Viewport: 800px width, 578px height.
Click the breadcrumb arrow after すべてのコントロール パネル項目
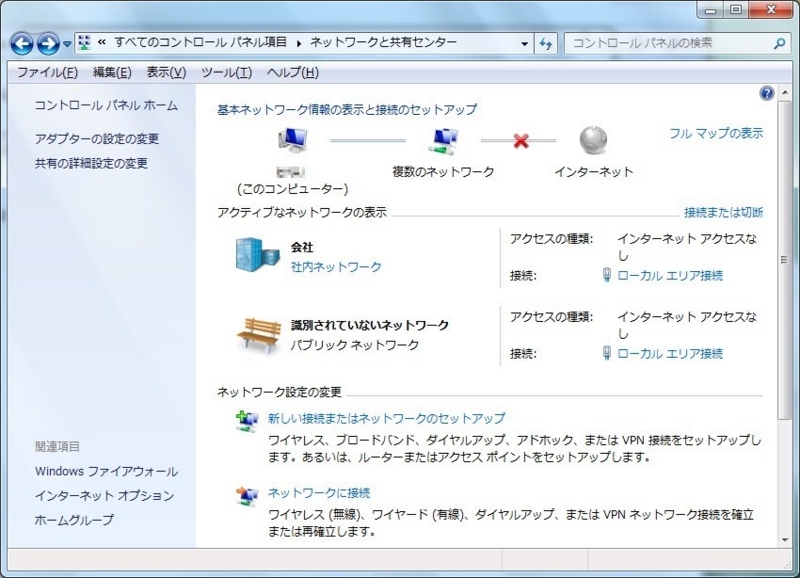pos(298,44)
